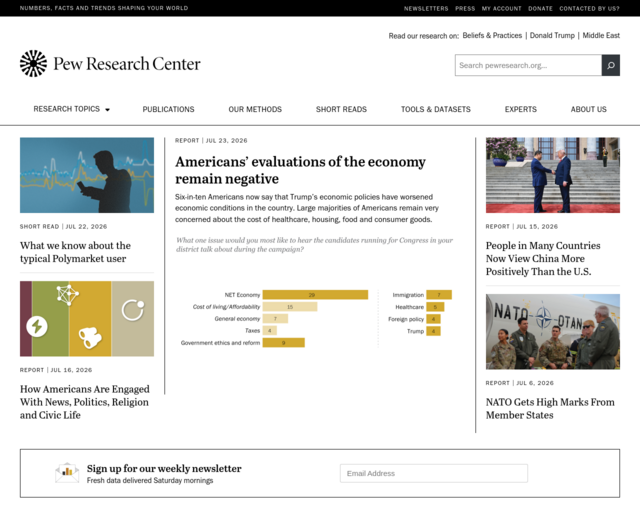Screen dimensions: 640x512
Task: Open Middle East research link
Action: (x=601, y=36)
